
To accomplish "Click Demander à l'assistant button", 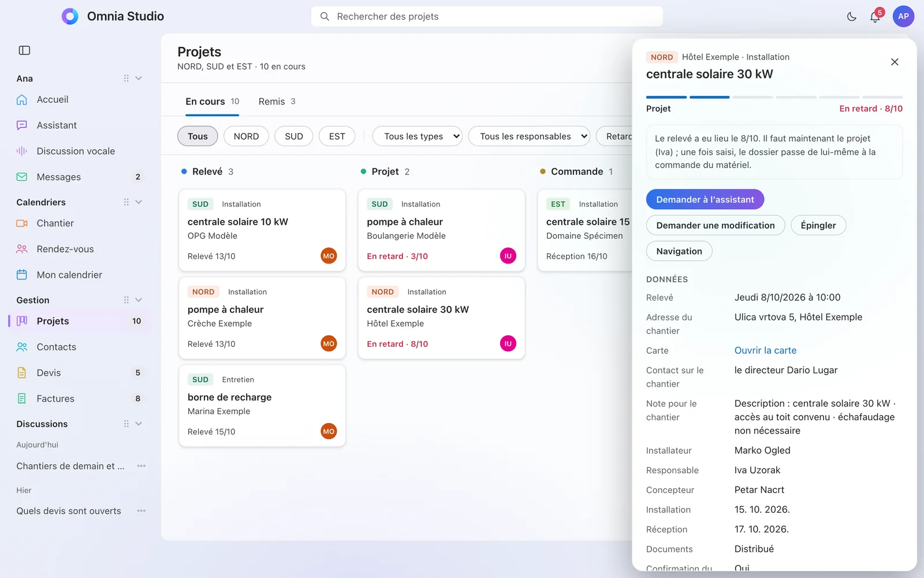I will [705, 199].
